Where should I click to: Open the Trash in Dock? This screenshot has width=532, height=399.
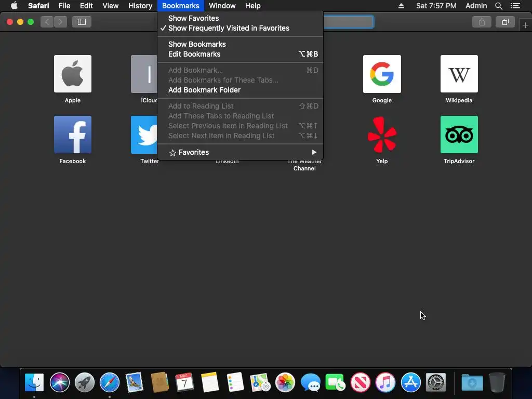click(x=497, y=382)
